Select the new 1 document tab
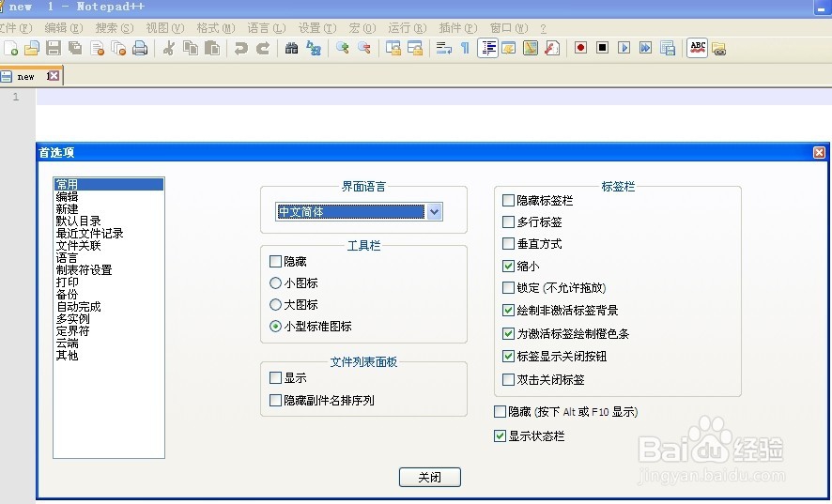Viewport: 832px width, 504px height. [x=31, y=76]
